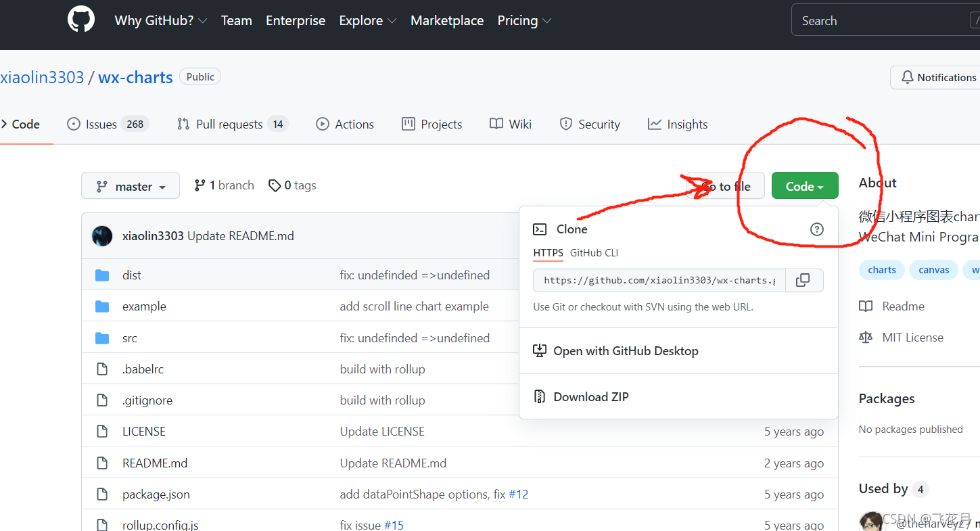Image resolution: width=980 pixels, height=531 pixels.
Task: Switch to the Security tab
Action: 590,124
